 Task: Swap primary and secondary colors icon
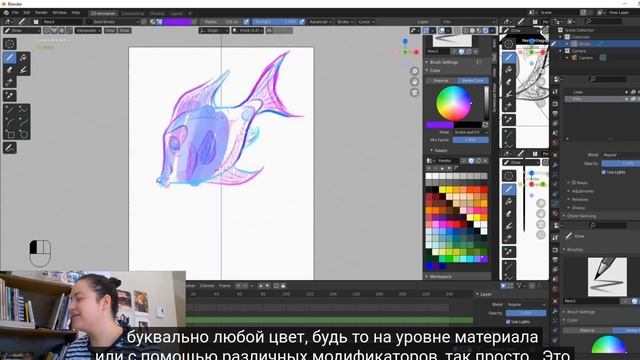click(x=485, y=125)
